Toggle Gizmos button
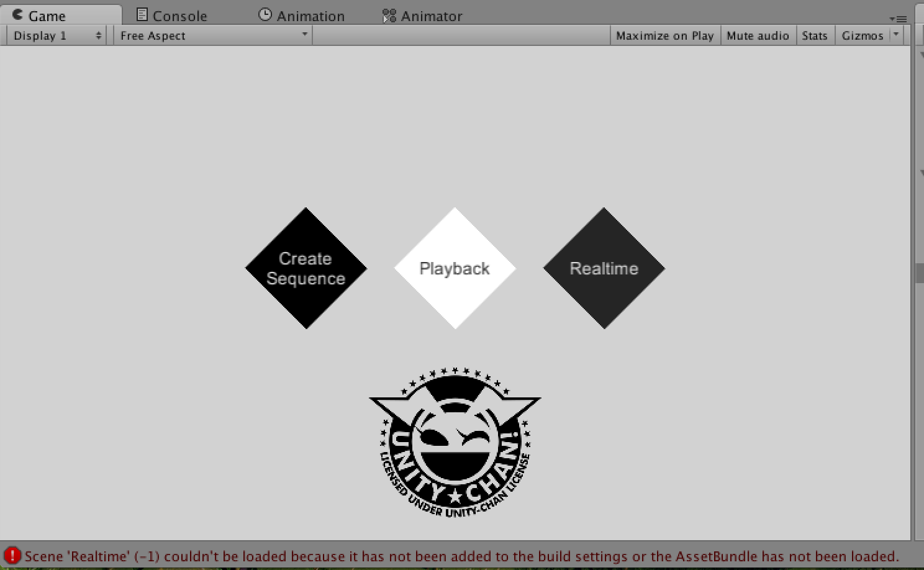This screenshot has width=924, height=570. tap(863, 35)
